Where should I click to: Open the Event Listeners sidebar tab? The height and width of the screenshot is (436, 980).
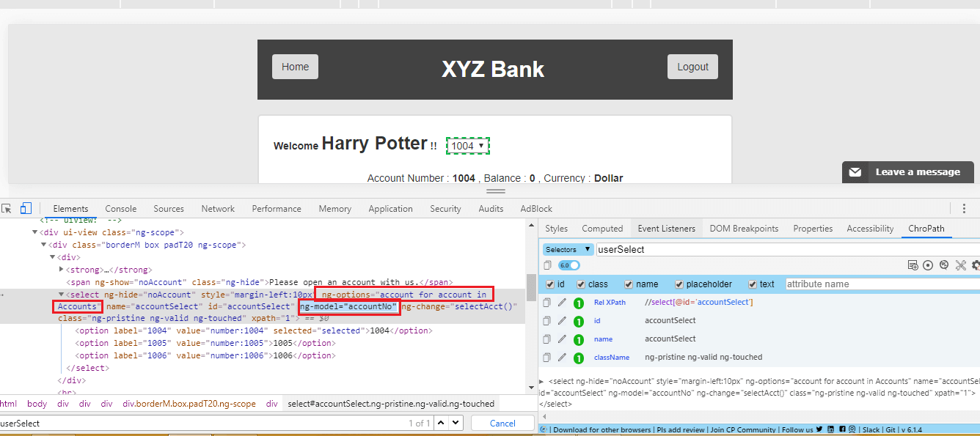pyautogui.click(x=666, y=229)
